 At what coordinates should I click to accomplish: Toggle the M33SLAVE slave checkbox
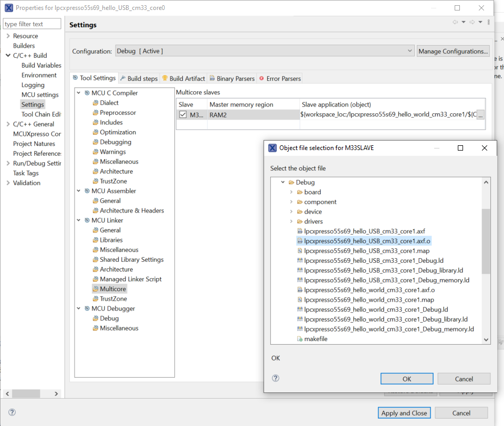(183, 115)
